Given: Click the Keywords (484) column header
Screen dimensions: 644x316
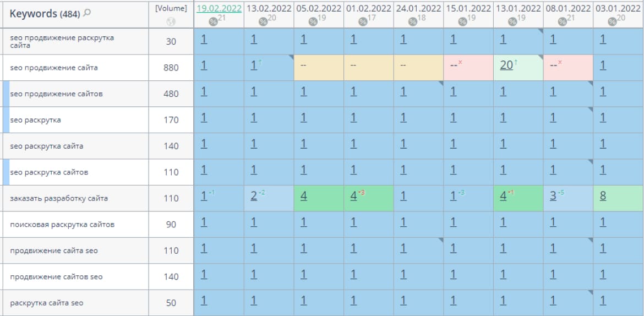Looking at the screenshot, I should pyautogui.click(x=41, y=14).
